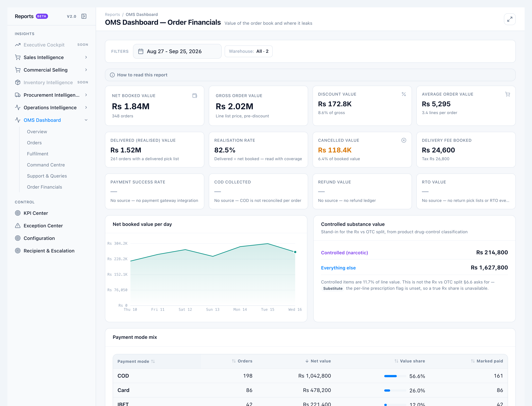This screenshot has width=532, height=406.
Task: Click the cart icon on Average Order Value
Action: pos(508,94)
